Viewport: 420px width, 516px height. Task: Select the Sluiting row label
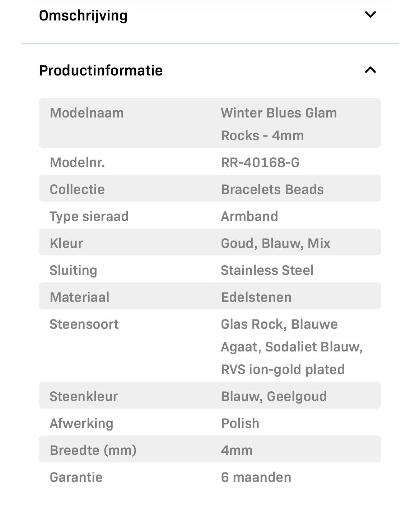pos(73,270)
